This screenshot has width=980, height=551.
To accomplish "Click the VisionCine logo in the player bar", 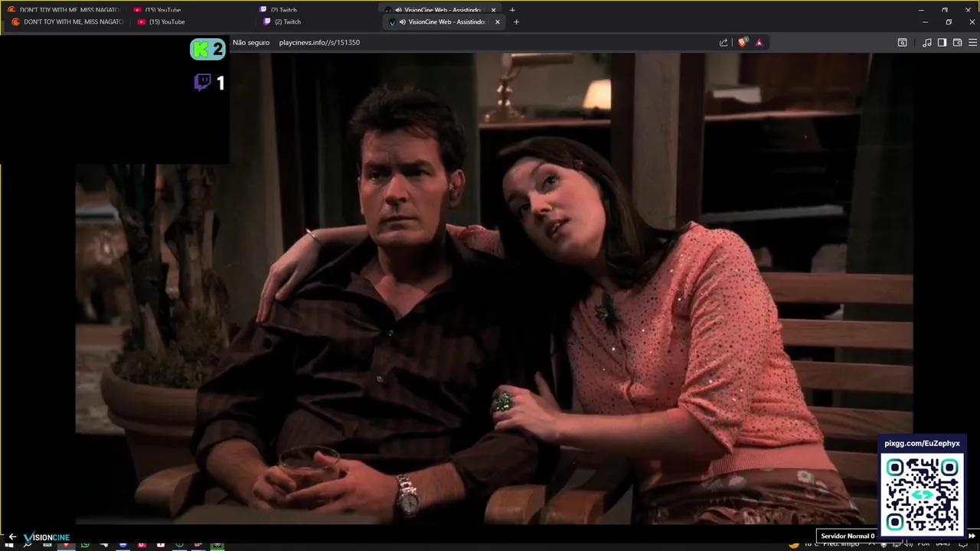I will click(47, 537).
